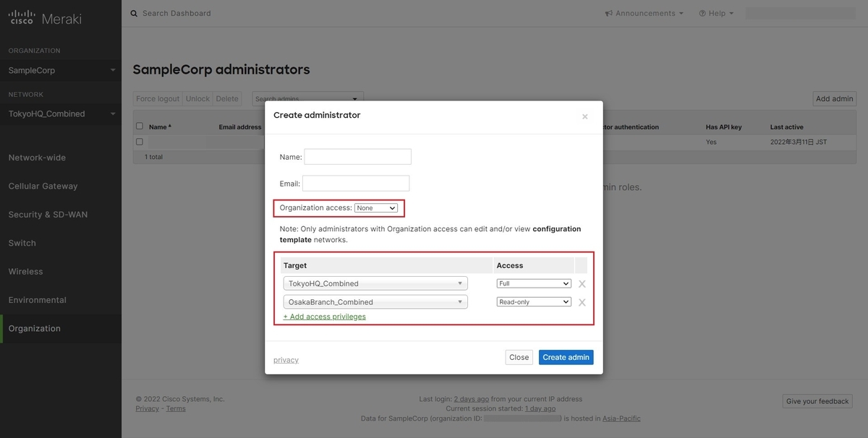Click the Close button in dialog
Screen dimensions: 868x438
(519, 357)
